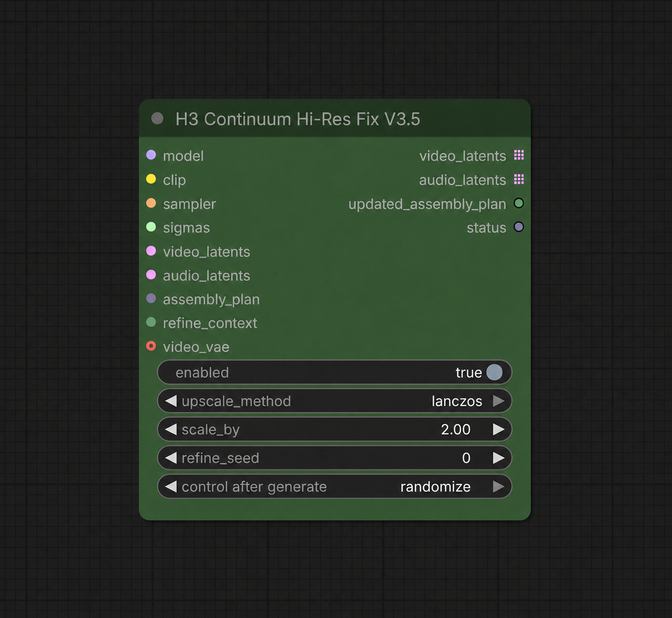Click the green sigmas input socket
Viewport: 672px width, 618px height.
point(151,227)
